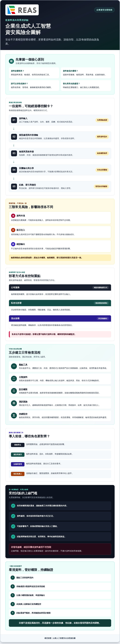Click step number 01 for 資料輸入
This screenshot has width=120, height=644.
coord(14,120)
